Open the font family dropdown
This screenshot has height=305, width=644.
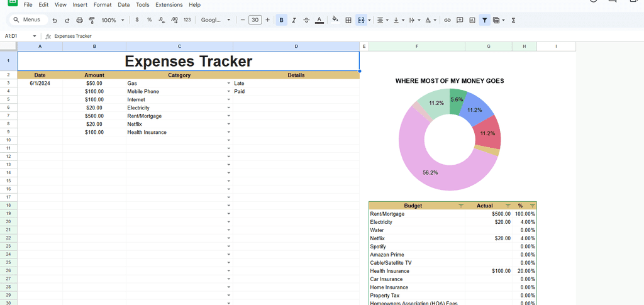[x=216, y=19]
